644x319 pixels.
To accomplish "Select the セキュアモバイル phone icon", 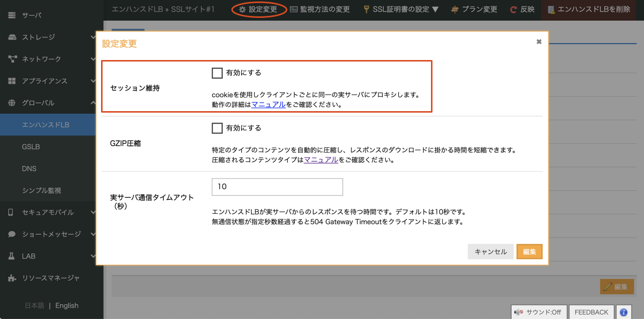I will [11, 212].
